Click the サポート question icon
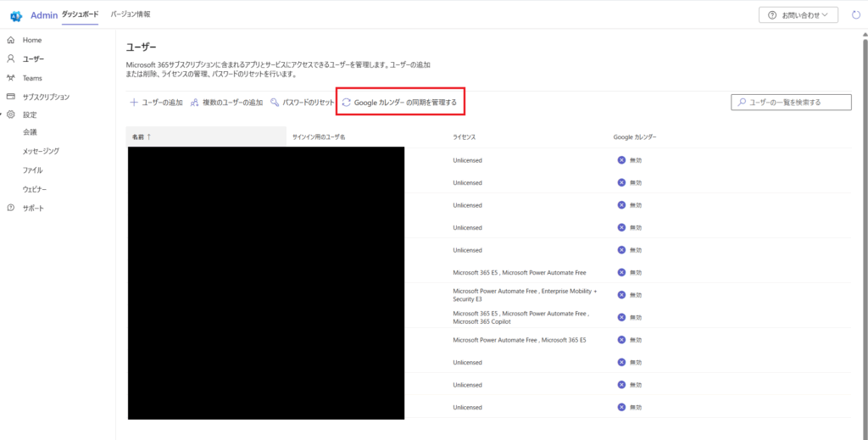This screenshot has width=868, height=440. tap(10, 208)
